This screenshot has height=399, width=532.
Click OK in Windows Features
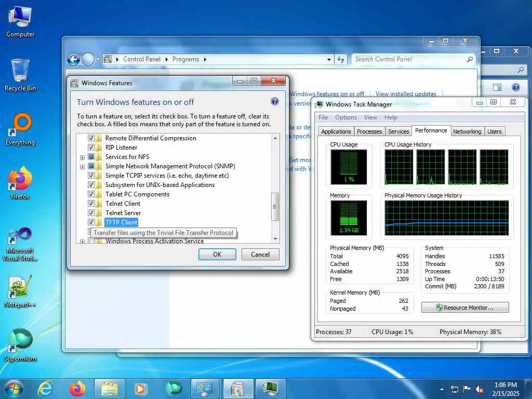(217, 255)
